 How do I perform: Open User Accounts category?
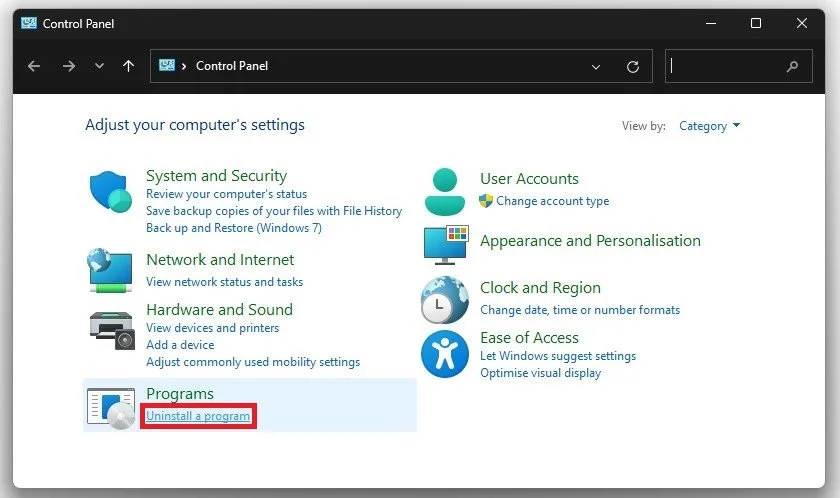(x=529, y=178)
